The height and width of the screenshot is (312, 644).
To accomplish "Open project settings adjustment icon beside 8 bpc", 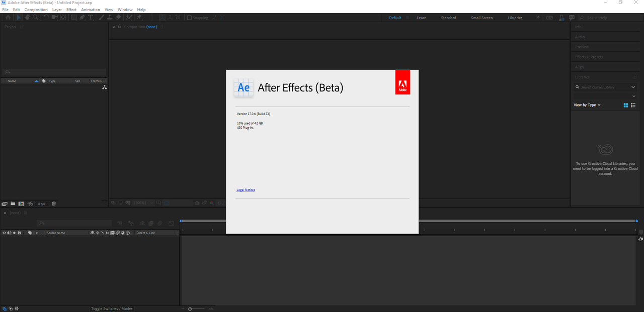I will [30, 203].
